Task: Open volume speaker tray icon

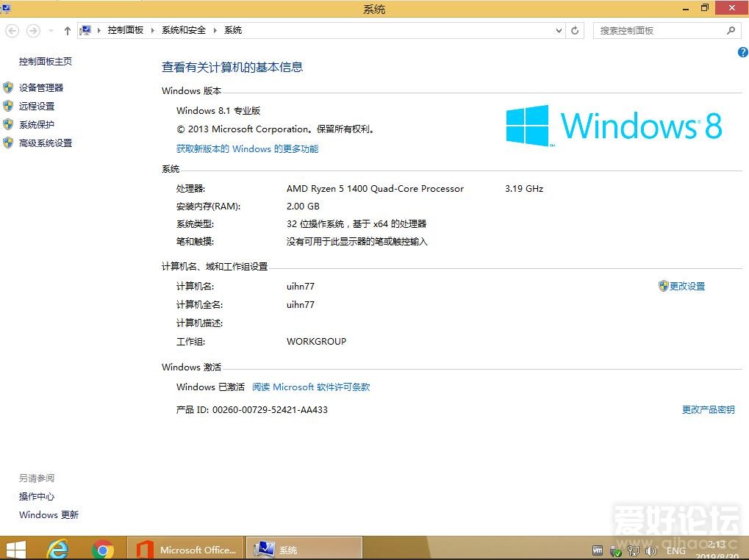Action: [651, 551]
